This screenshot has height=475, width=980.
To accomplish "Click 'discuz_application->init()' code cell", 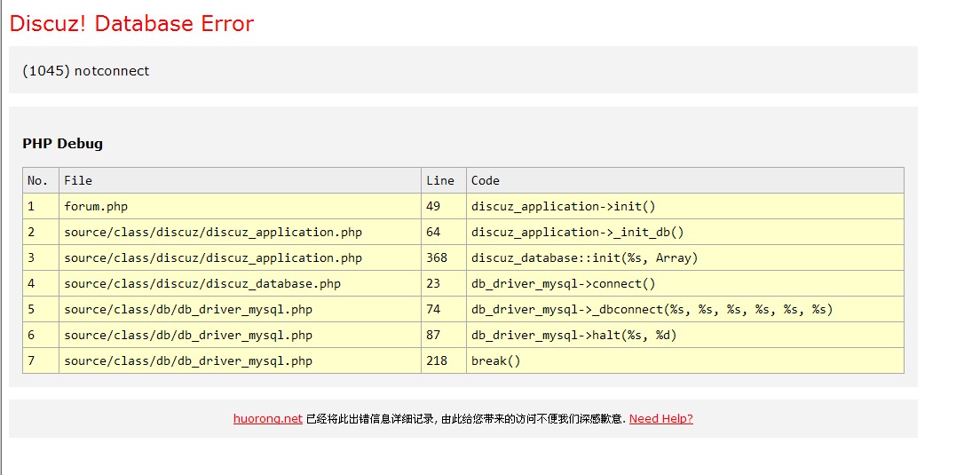I will (x=685, y=206).
